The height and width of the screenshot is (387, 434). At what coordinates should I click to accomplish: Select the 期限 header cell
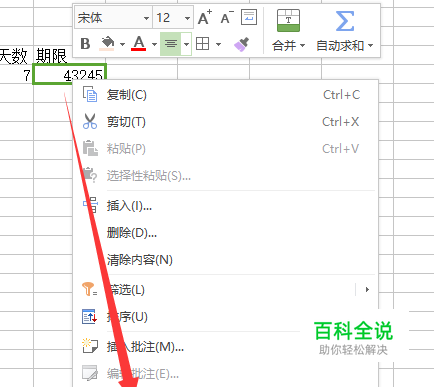53,55
